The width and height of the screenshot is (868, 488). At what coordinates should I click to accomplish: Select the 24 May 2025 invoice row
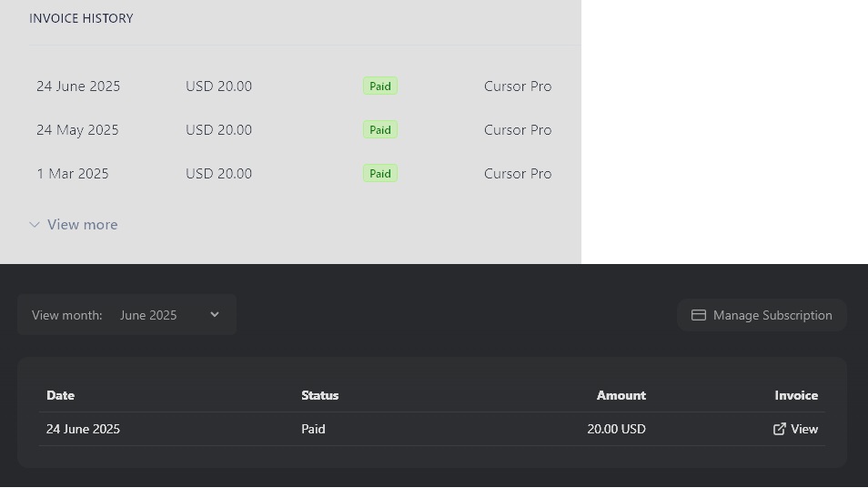[294, 129]
